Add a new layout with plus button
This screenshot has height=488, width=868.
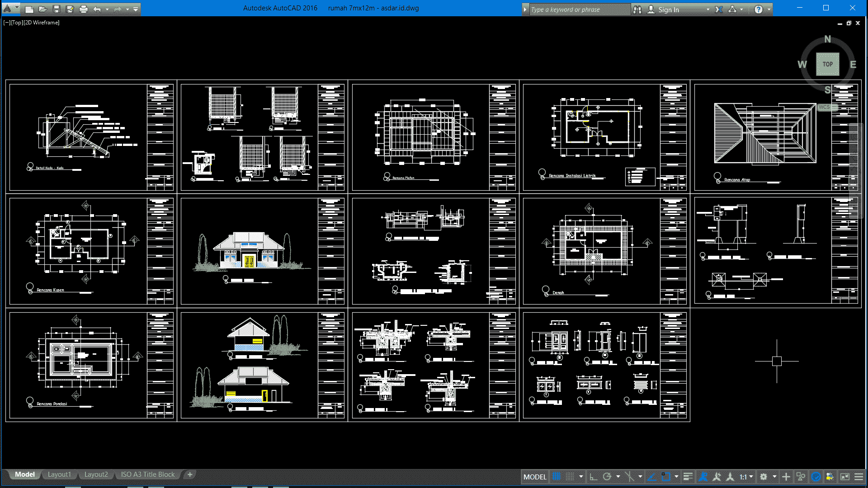coord(190,474)
